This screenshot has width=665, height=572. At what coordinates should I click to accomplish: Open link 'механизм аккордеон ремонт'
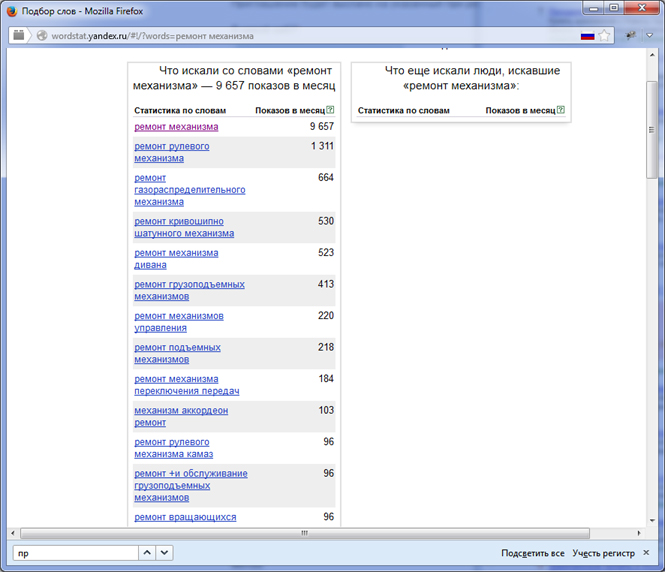(x=181, y=416)
